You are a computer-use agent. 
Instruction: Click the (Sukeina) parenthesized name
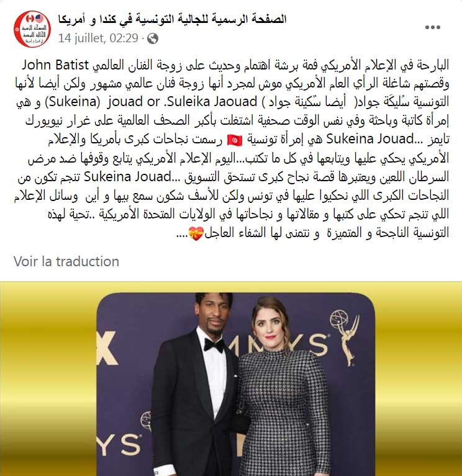pyautogui.click(x=72, y=102)
